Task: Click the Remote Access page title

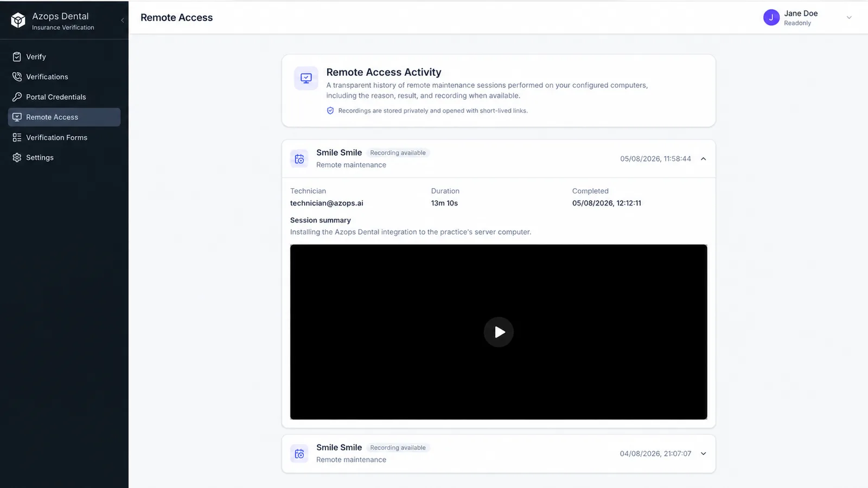Action: (176, 17)
